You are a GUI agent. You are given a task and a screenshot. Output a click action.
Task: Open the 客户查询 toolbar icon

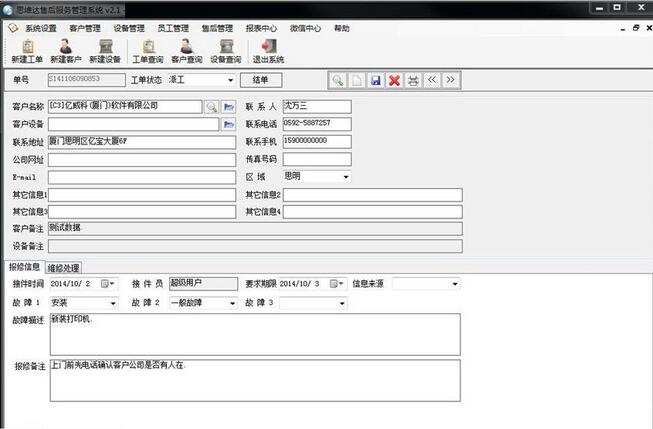tap(187, 51)
